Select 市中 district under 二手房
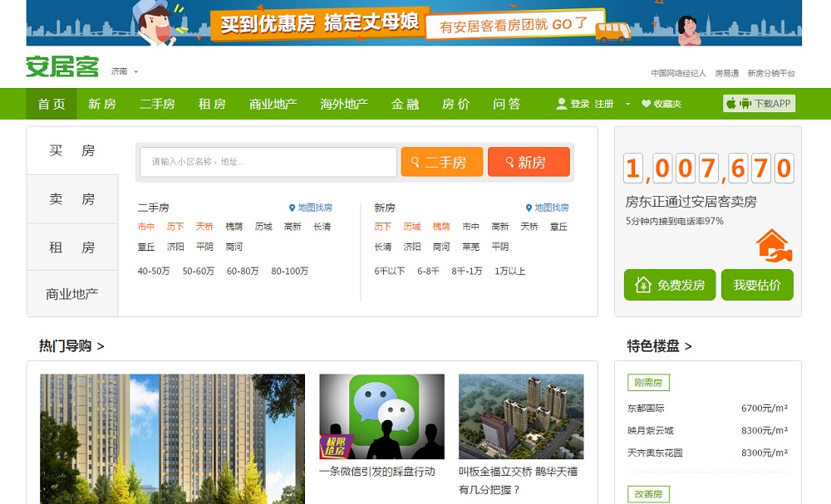The image size is (831, 504). pyautogui.click(x=145, y=227)
